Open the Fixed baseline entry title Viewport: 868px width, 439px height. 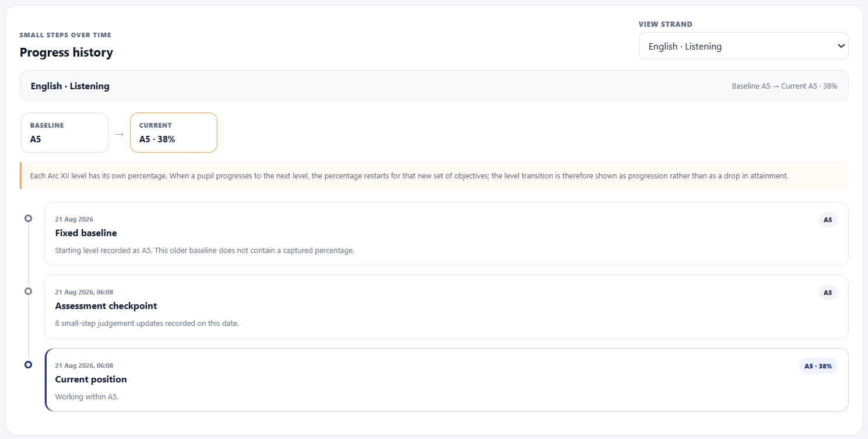pyautogui.click(x=86, y=233)
